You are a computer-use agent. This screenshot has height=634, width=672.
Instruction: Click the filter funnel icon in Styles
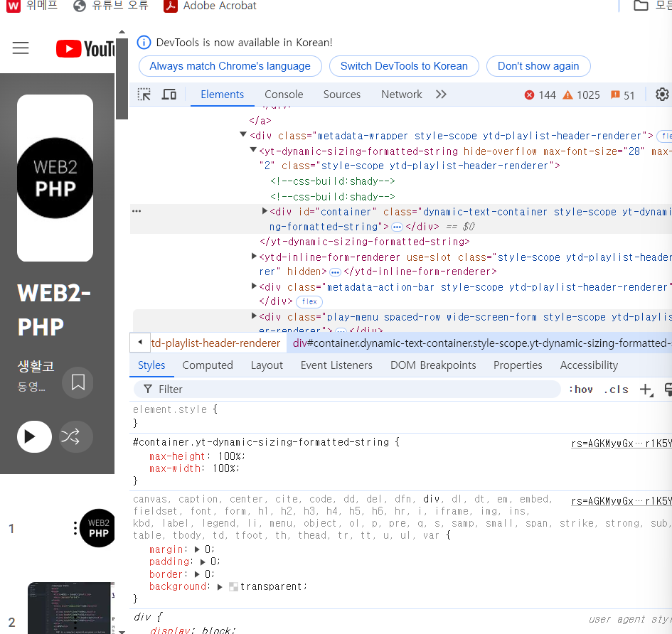(x=148, y=389)
